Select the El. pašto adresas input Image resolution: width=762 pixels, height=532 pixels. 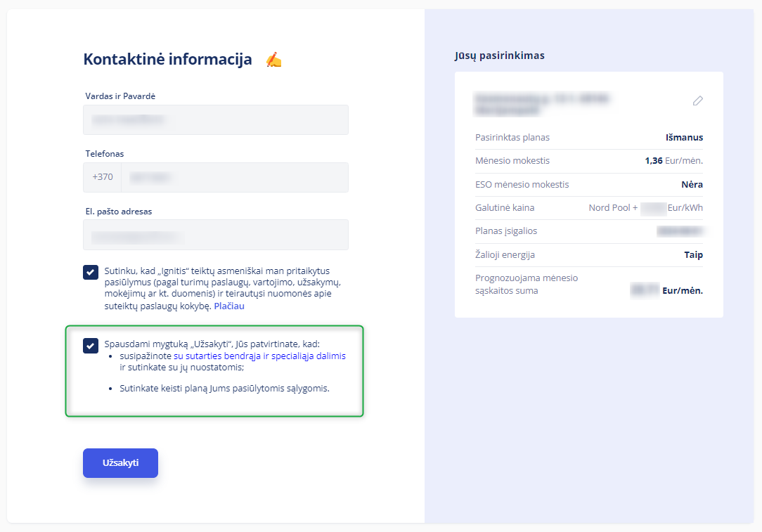pos(216,235)
